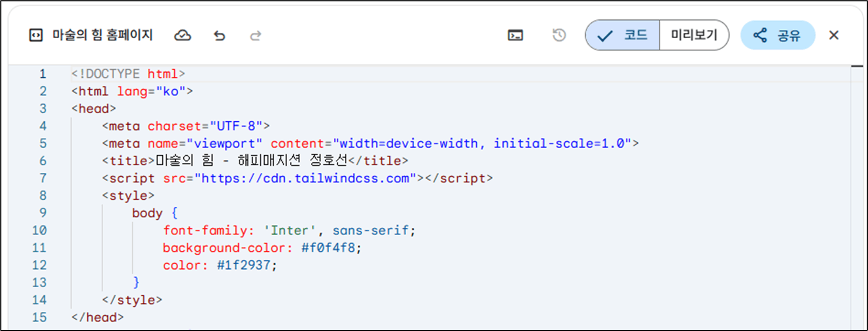Click line number 8 in gutter
Image resolution: width=868 pixels, height=331 pixels.
click(42, 196)
